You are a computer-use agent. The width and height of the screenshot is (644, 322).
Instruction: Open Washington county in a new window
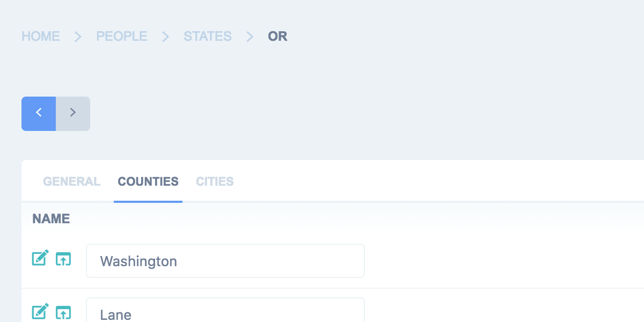[x=63, y=259]
